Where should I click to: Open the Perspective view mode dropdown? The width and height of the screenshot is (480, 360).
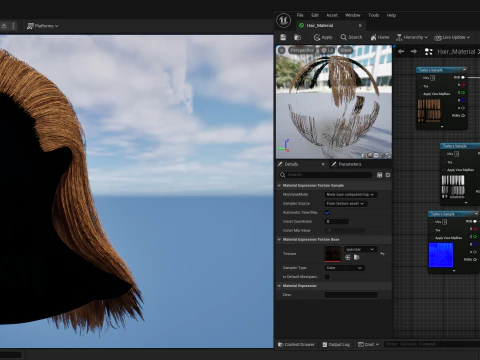(302, 50)
